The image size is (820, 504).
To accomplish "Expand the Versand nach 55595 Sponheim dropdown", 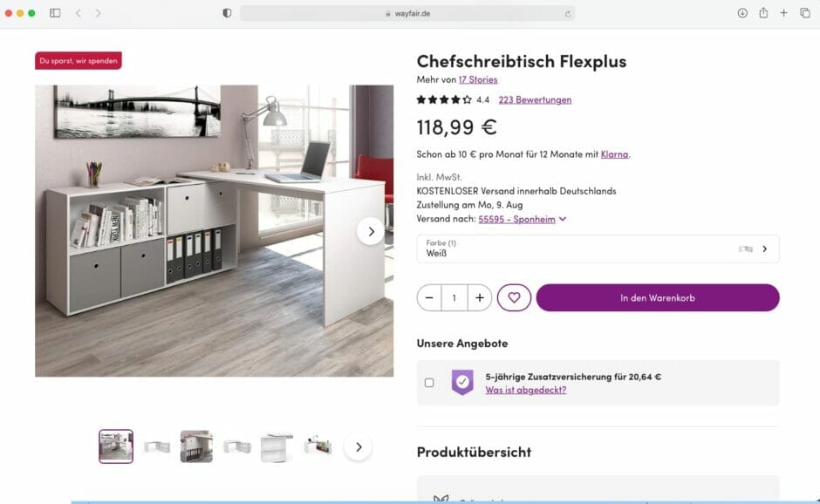I will [522, 219].
